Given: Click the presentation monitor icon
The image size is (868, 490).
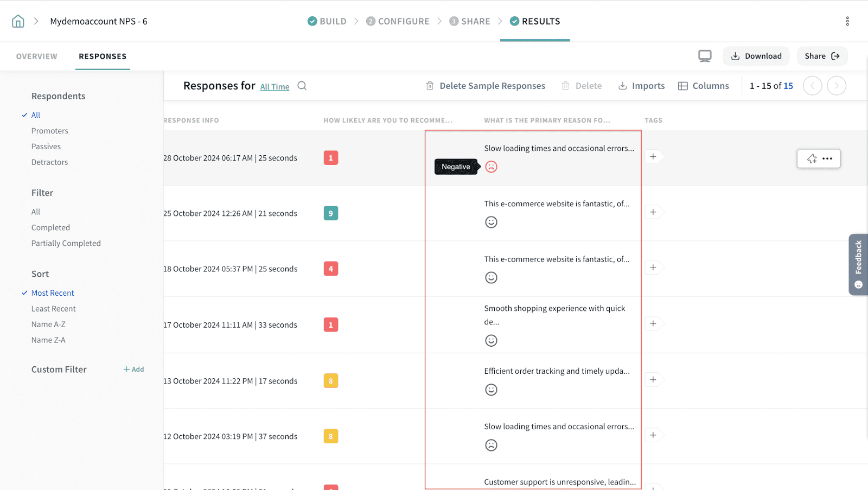Looking at the screenshot, I should point(705,56).
